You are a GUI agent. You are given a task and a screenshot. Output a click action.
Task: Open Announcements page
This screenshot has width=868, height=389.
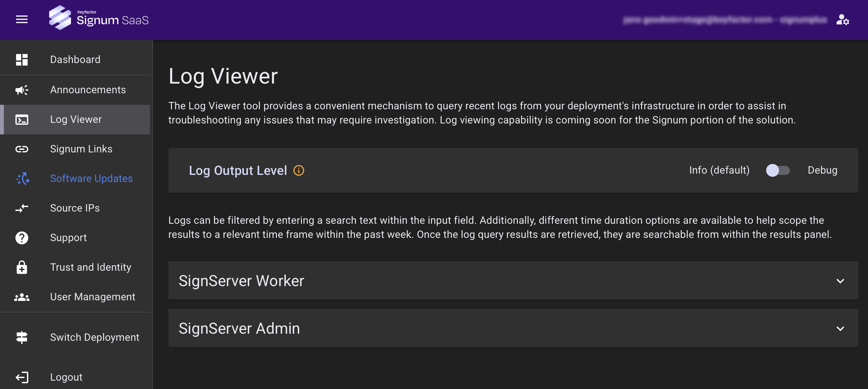tap(75, 90)
